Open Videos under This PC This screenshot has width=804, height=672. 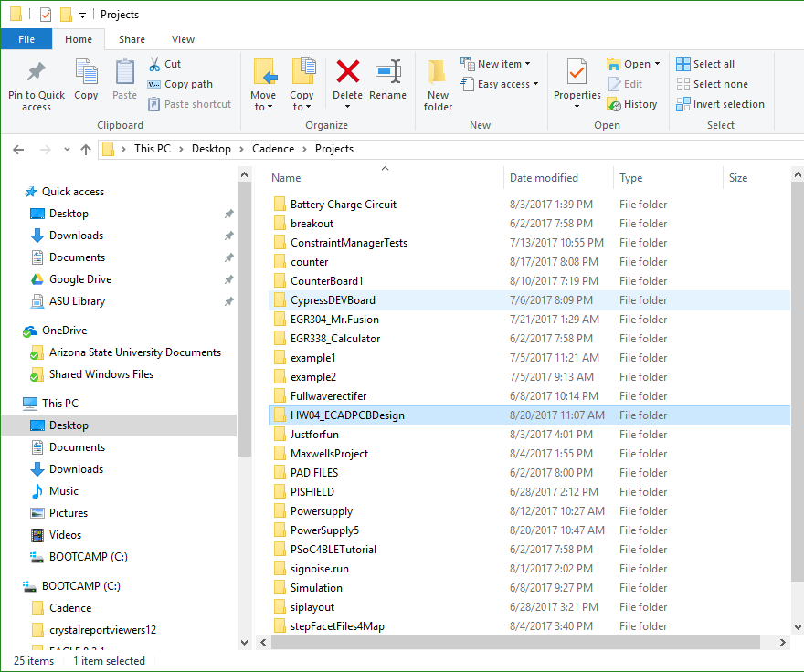click(x=65, y=535)
